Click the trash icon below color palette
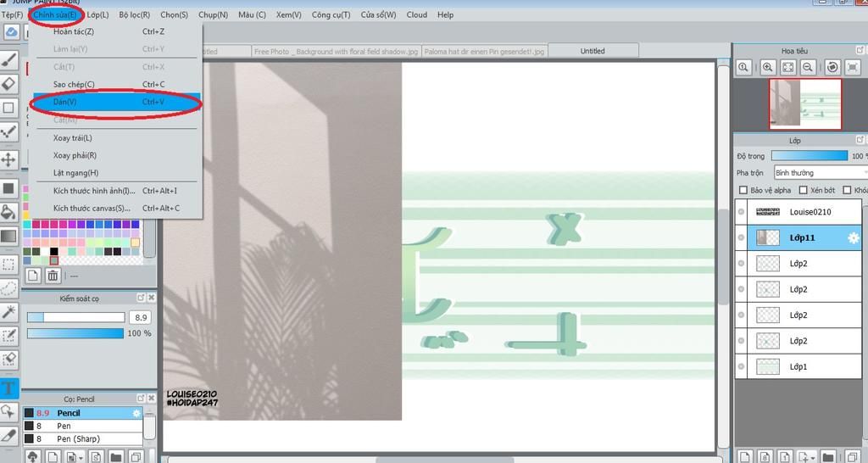 53,276
